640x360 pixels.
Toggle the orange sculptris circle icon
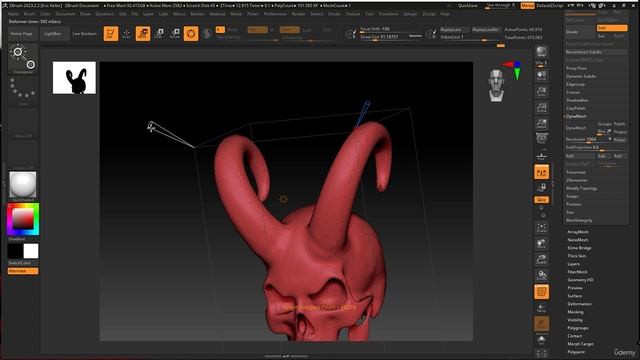tap(191, 33)
